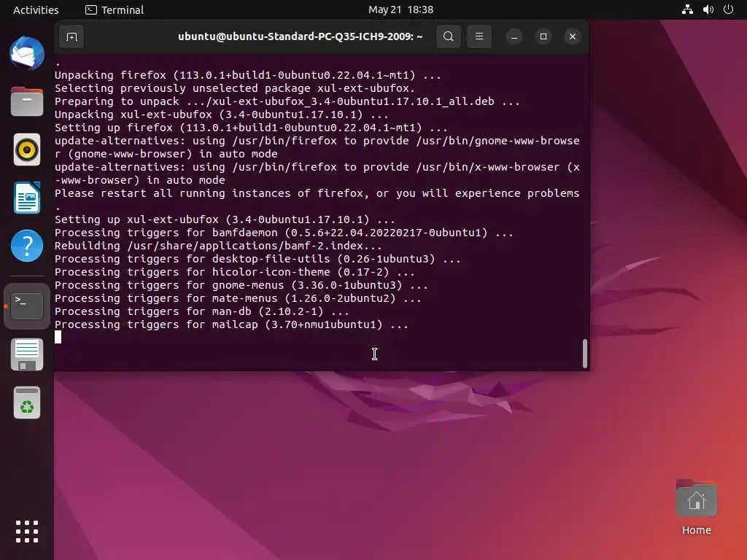747x560 pixels.
Task: Open the Help app in the dock
Action: pyautogui.click(x=27, y=246)
